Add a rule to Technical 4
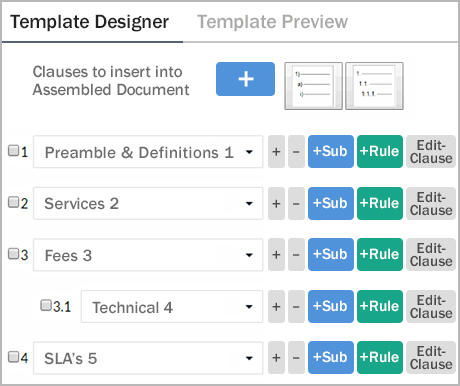Screen dimensions: 460x386 [380, 306]
